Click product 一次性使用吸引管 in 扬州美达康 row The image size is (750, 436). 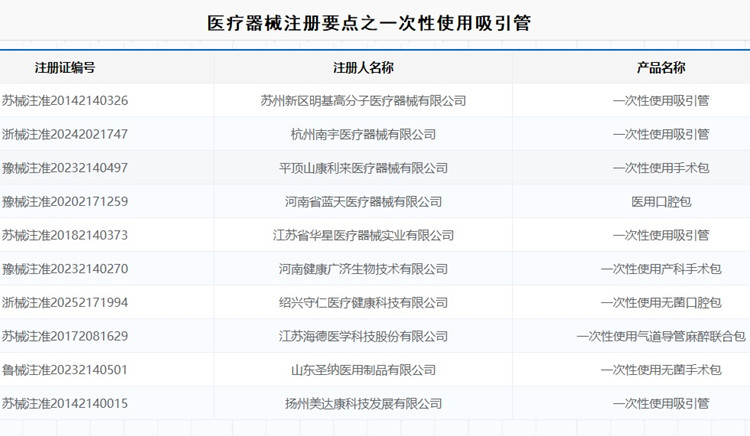661,403
